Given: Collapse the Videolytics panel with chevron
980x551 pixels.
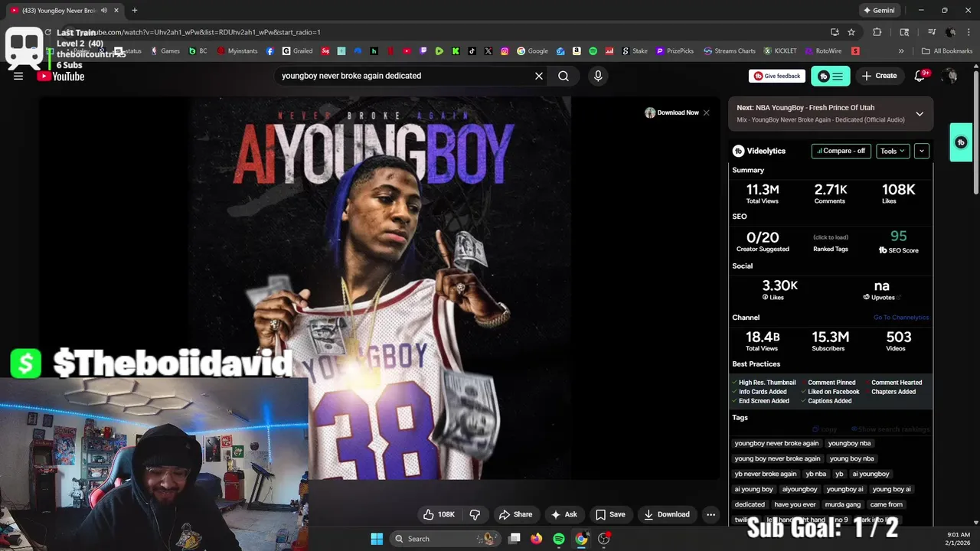Looking at the screenshot, I should point(922,151).
